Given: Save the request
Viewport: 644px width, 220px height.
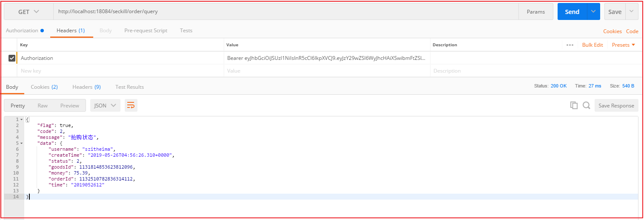Looking at the screenshot, I should (615, 12).
